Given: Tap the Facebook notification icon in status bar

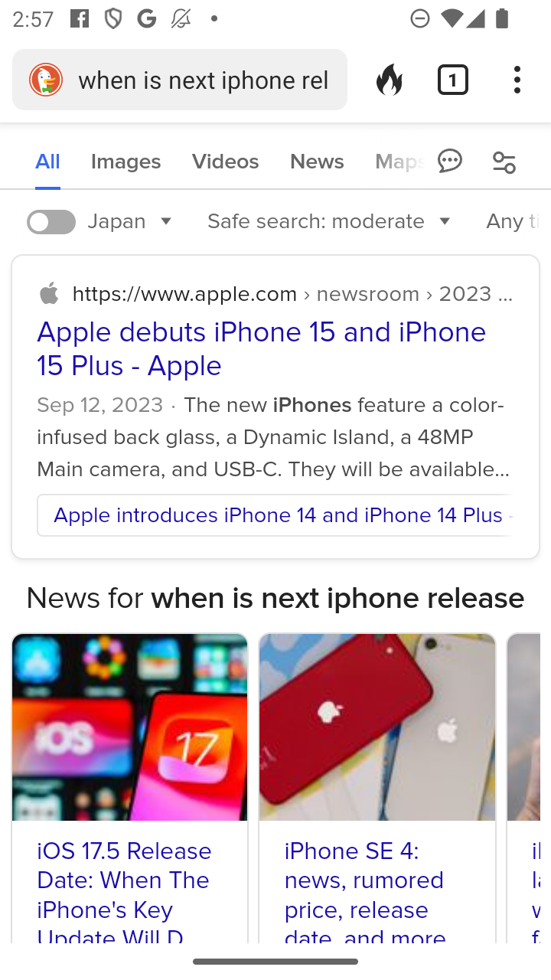Looking at the screenshot, I should (x=79, y=18).
